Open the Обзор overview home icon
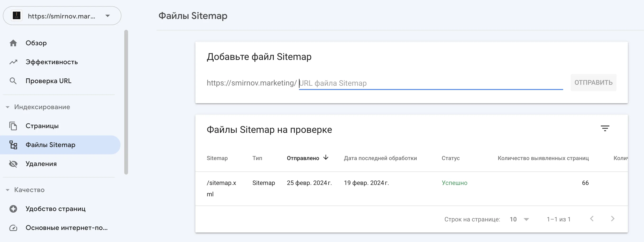 click(13, 43)
